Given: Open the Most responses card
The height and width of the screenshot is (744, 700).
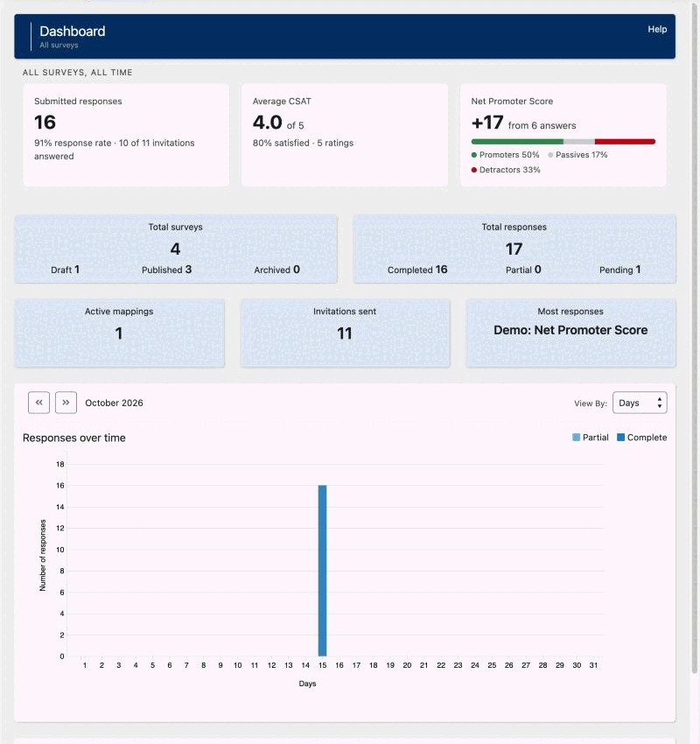Looking at the screenshot, I should point(570,333).
